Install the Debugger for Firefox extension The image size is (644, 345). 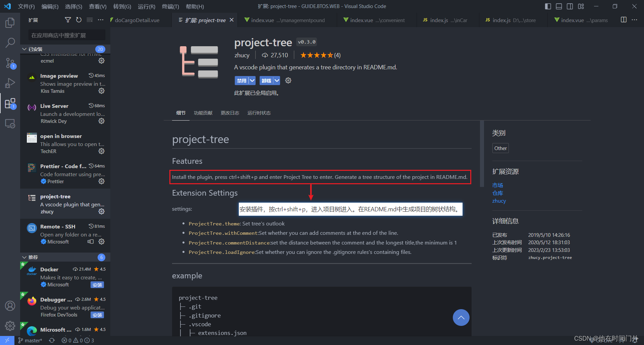tap(97, 315)
